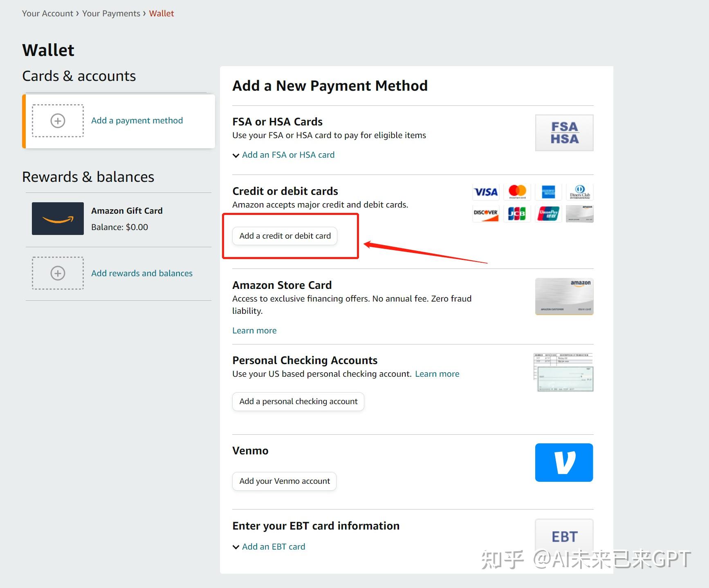Image resolution: width=709 pixels, height=588 pixels.
Task: Click the Amazon Gift Card title
Action: [x=127, y=211]
